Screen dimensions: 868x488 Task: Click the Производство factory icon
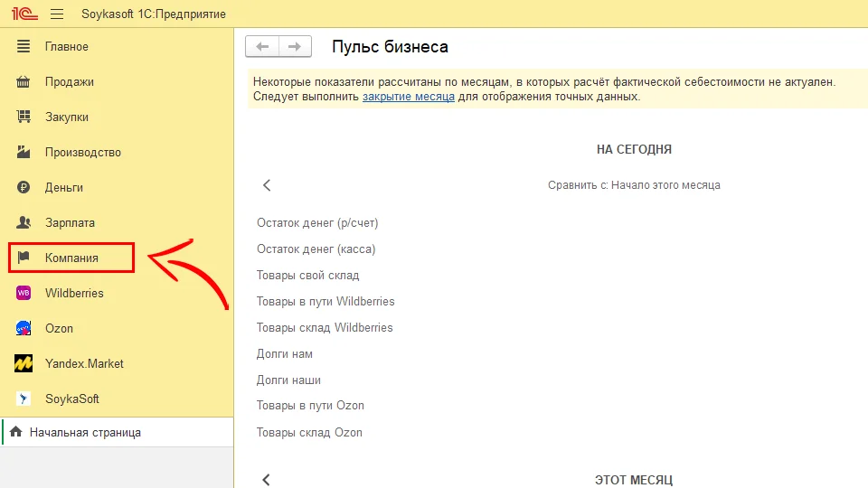click(24, 153)
